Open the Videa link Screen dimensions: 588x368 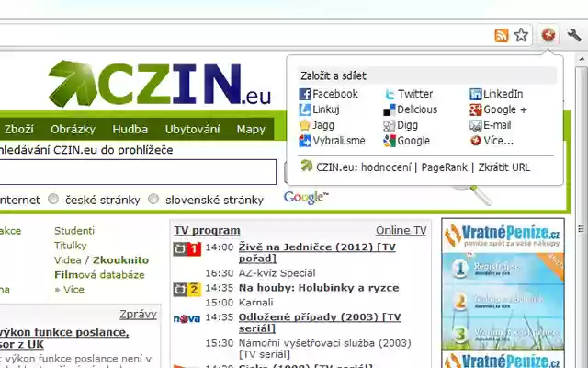pyautogui.click(x=67, y=259)
